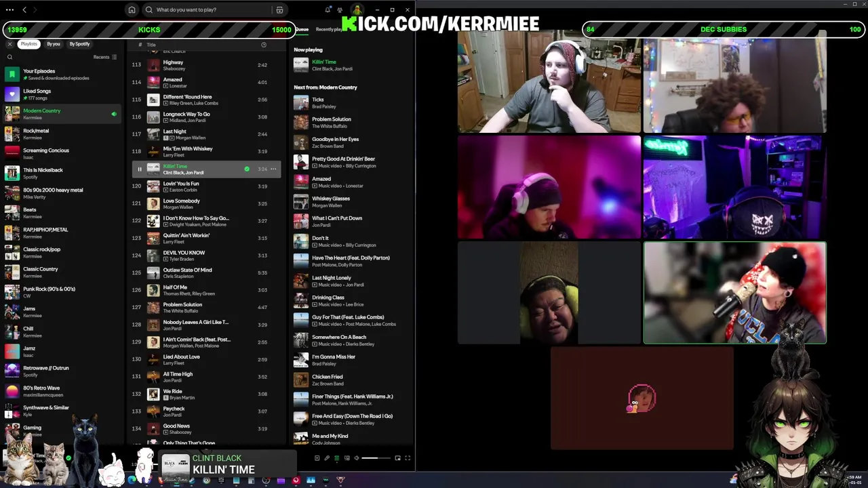Open the Liked Songs playlist
868x488 pixels.
[64, 94]
